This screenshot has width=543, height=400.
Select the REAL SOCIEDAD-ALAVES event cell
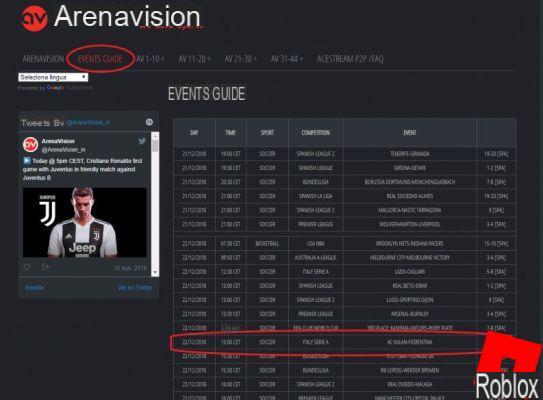[x=410, y=196]
